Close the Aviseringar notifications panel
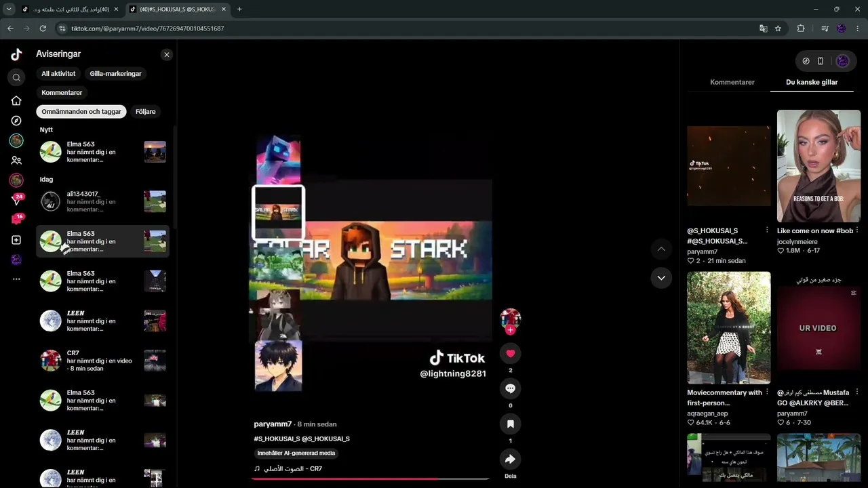The height and width of the screenshot is (488, 868). 167,54
